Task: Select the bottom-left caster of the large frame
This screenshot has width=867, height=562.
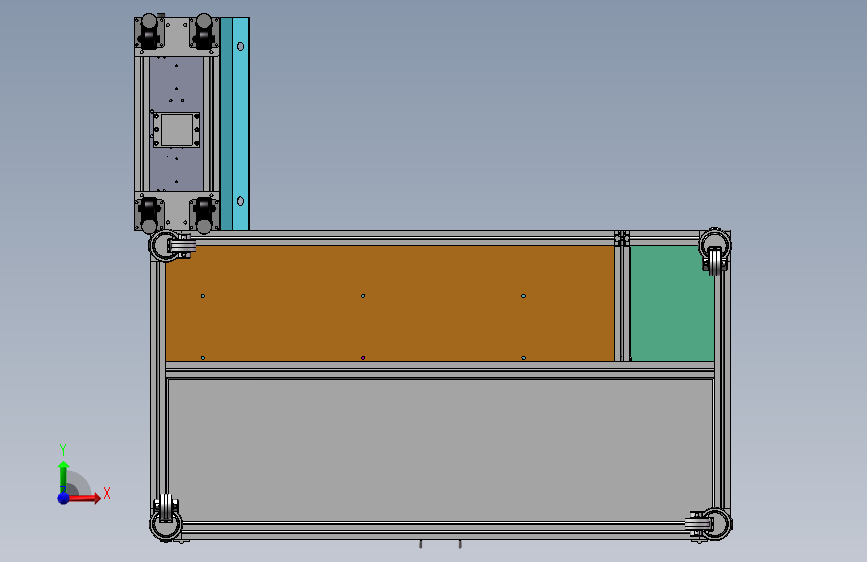Action: coord(165,518)
